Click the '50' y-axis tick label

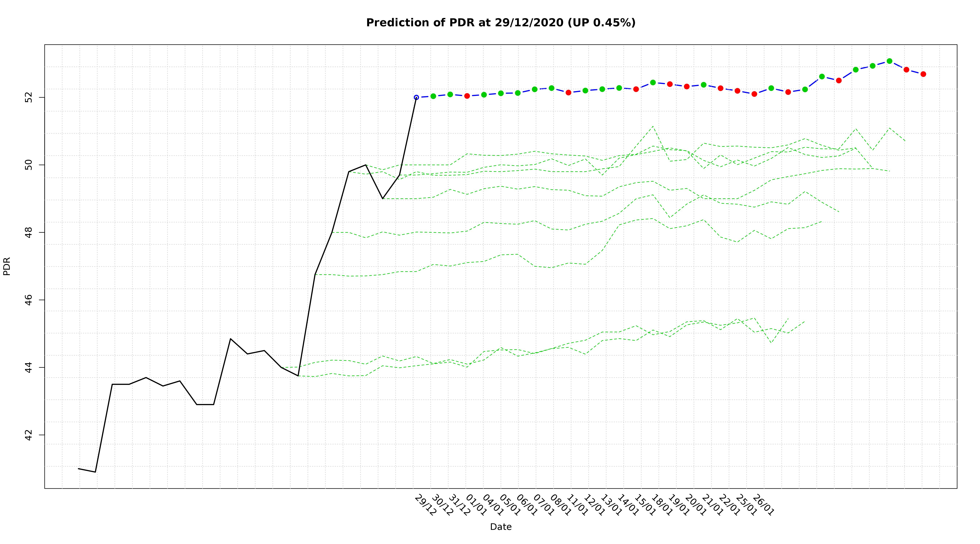coord(28,165)
